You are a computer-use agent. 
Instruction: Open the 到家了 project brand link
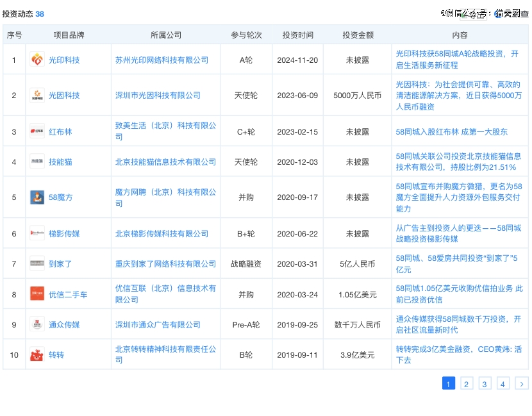tap(60, 264)
